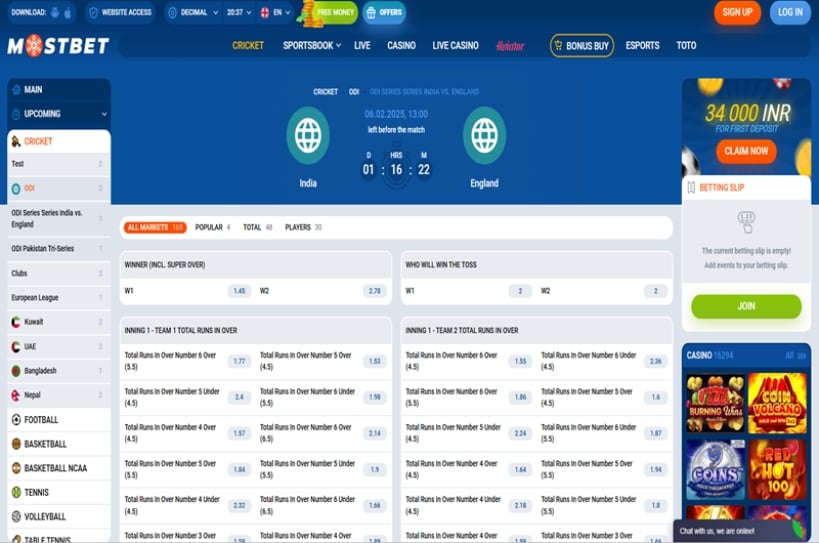The width and height of the screenshot is (819, 543).
Task: Click the Kuwait flag icon
Action: tap(16, 322)
